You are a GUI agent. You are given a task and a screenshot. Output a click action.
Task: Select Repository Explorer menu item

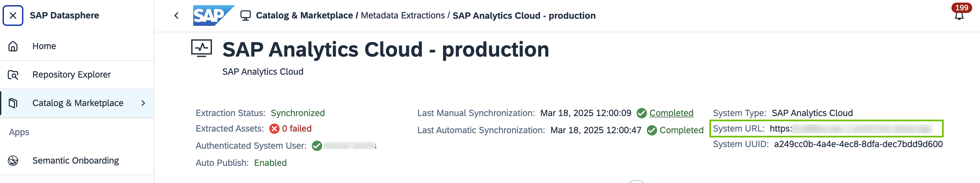tap(72, 75)
